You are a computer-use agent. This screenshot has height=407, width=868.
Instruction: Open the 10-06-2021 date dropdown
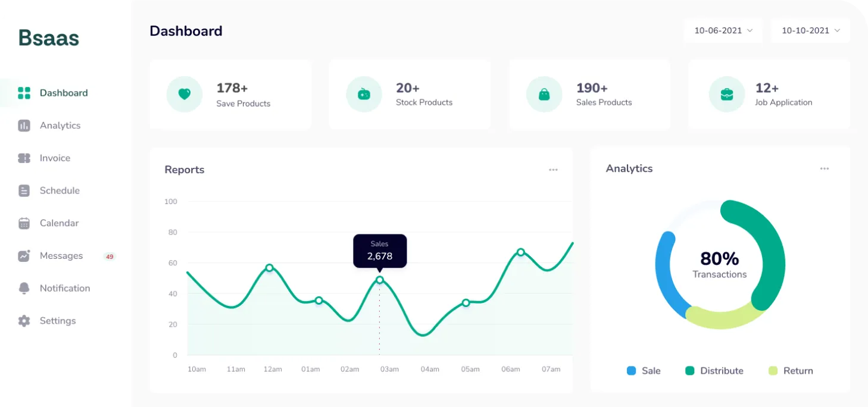click(x=723, y=30)
